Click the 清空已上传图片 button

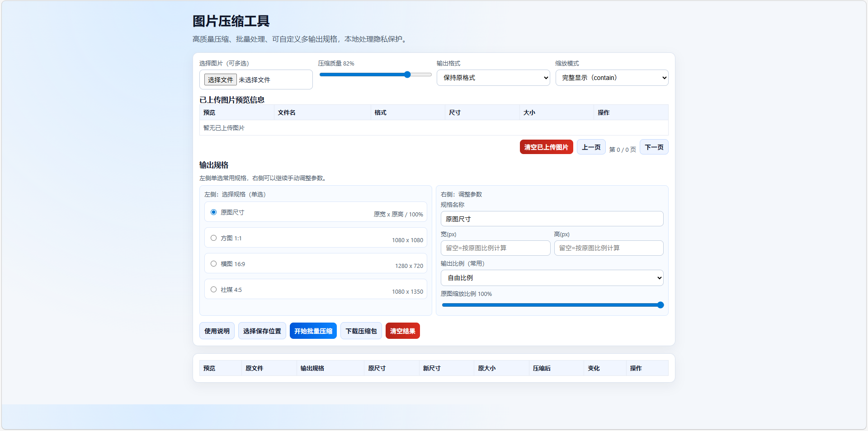(546, 146)
